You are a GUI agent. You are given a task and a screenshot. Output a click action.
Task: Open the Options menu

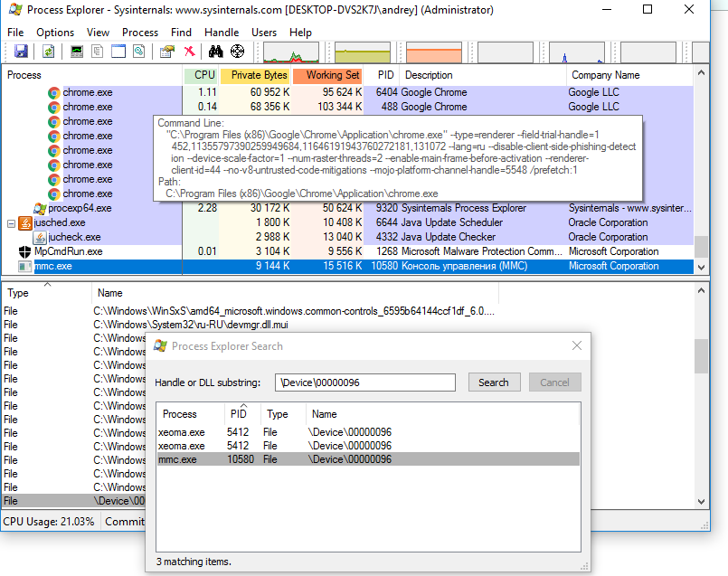tap(55, 33)
